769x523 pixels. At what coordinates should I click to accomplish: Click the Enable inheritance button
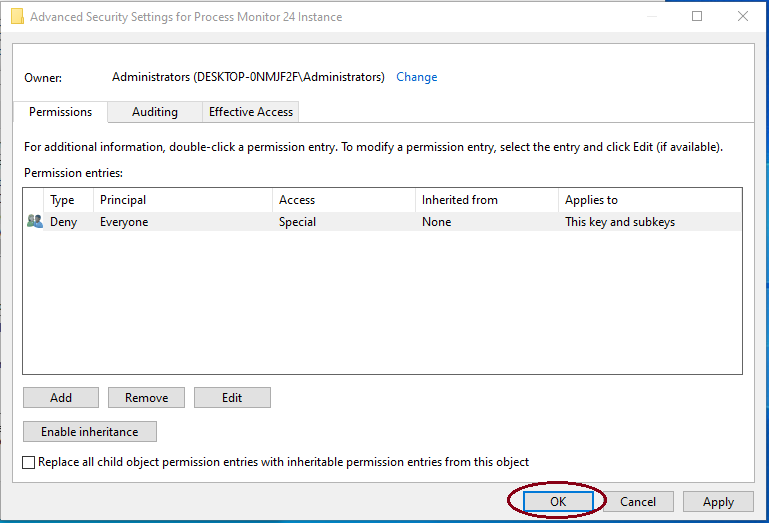coord(90,432)
